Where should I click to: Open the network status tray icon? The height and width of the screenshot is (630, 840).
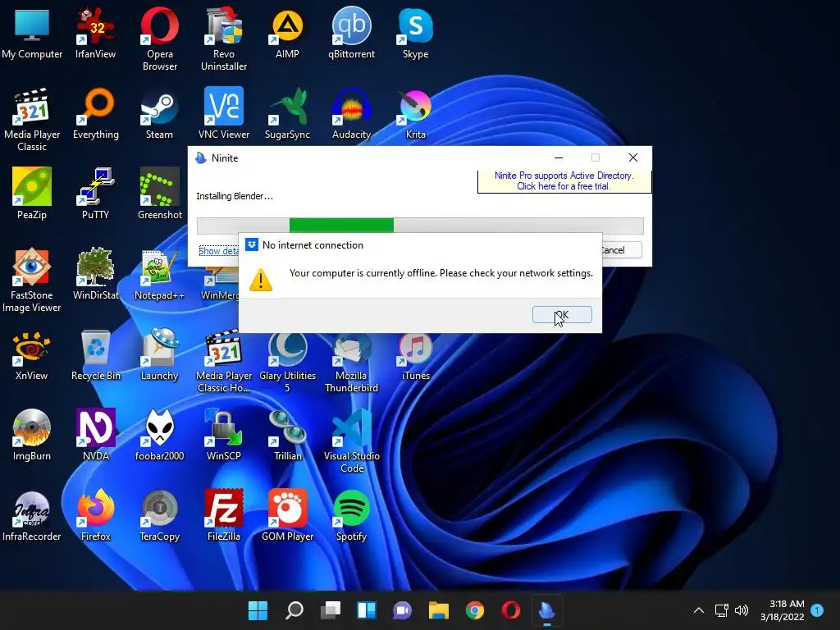point(722,610)
